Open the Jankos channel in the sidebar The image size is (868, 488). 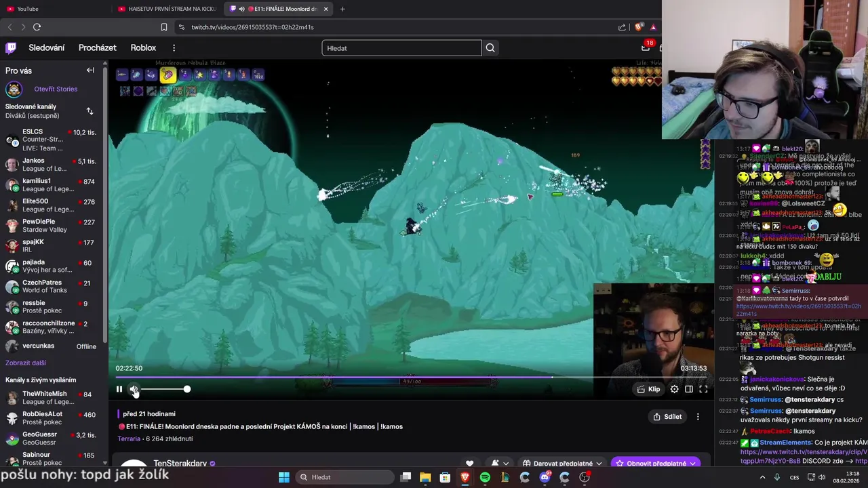(52, 165)
